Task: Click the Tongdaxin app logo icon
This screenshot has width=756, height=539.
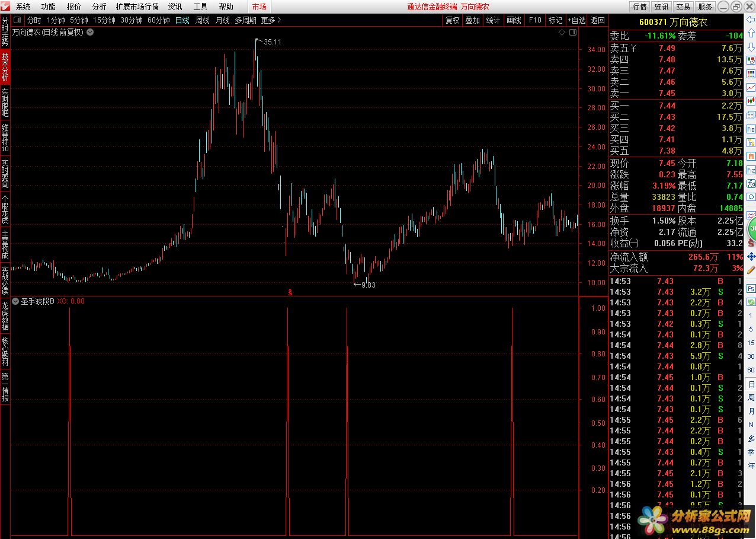Action: pos(5,7)
